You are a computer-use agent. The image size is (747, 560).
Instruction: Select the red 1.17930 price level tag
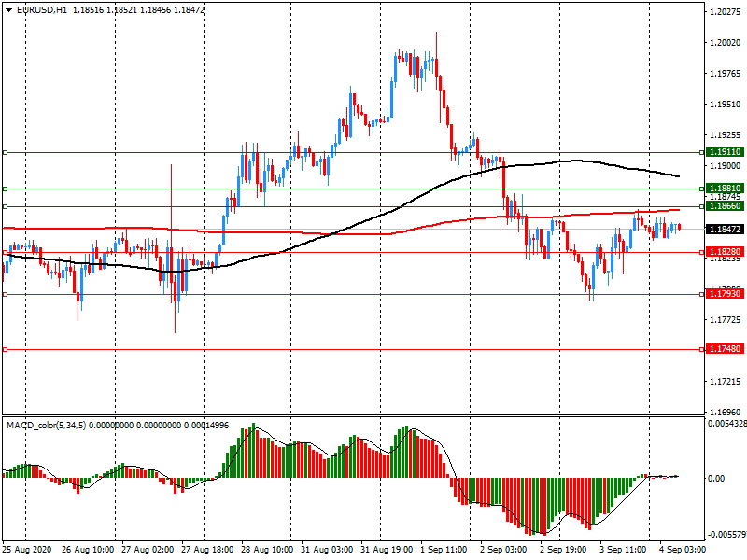pos(725,294)
